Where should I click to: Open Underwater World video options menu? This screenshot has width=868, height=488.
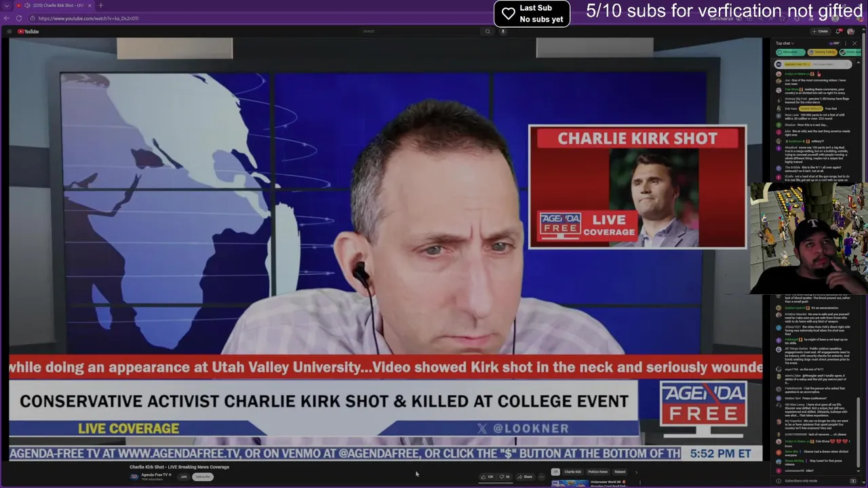pos(639,483)
